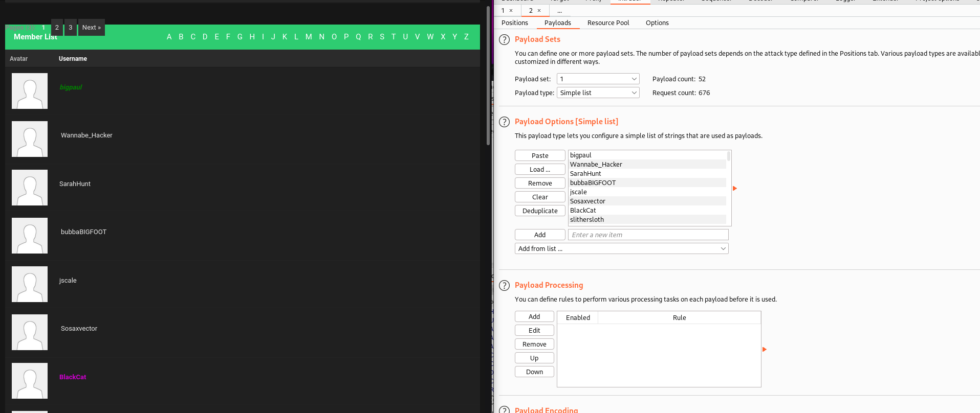Switch to the Positions tab
Screen dimensions: 980x413
point(514,23)
